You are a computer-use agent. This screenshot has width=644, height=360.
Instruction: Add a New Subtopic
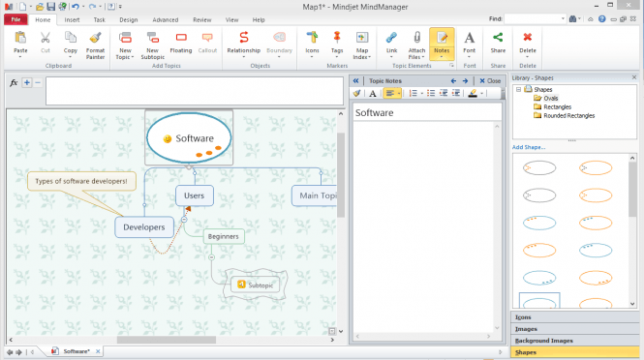(x=152, y=45)
